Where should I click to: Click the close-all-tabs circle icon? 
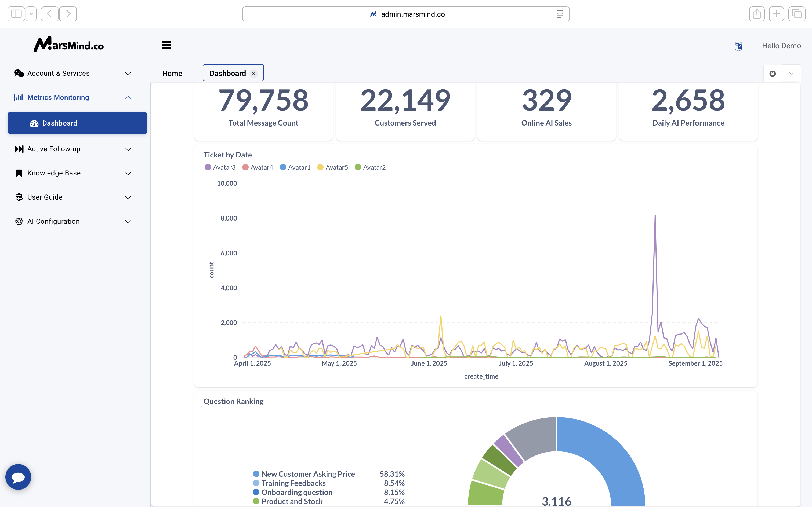click(x=773, y=74)
